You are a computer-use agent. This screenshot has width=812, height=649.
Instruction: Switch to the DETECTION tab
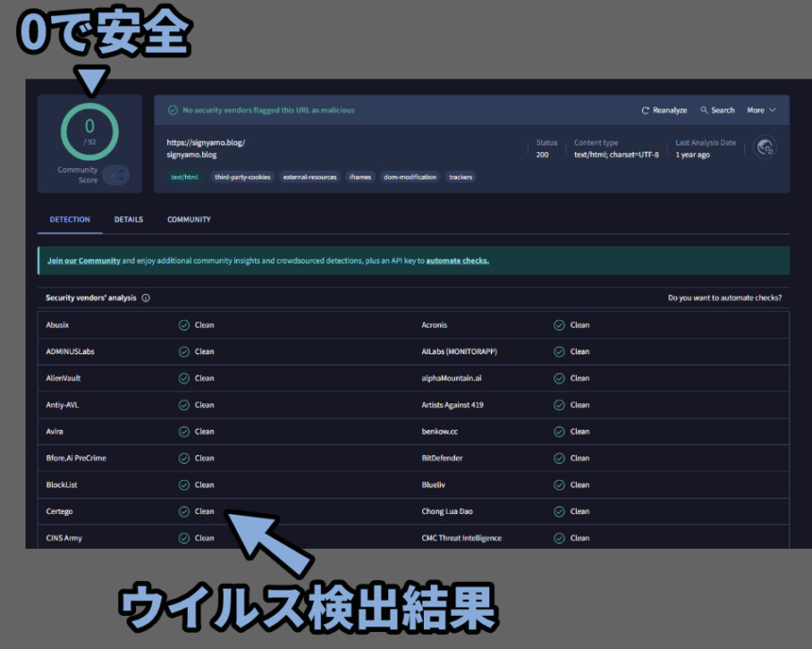70,219
